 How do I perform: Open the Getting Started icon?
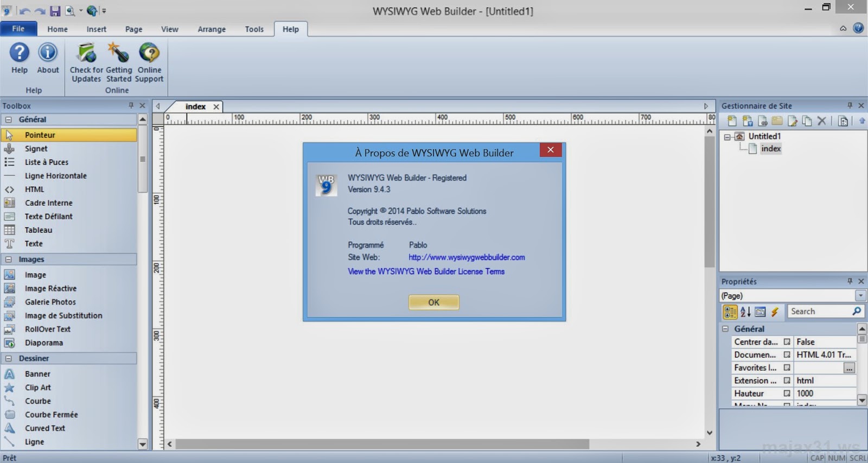118,53
